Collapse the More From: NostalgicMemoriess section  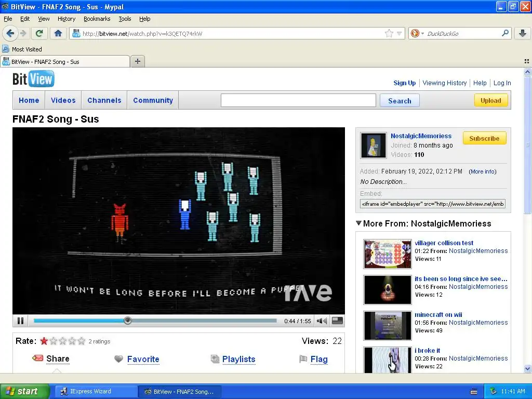tap(358, 223)
